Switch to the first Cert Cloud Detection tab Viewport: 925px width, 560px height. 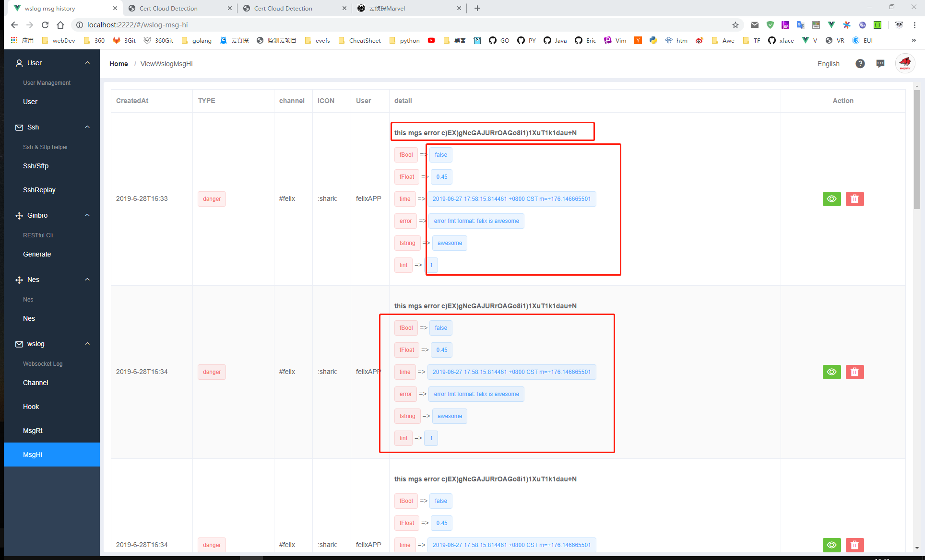click(x=180, y=8)
